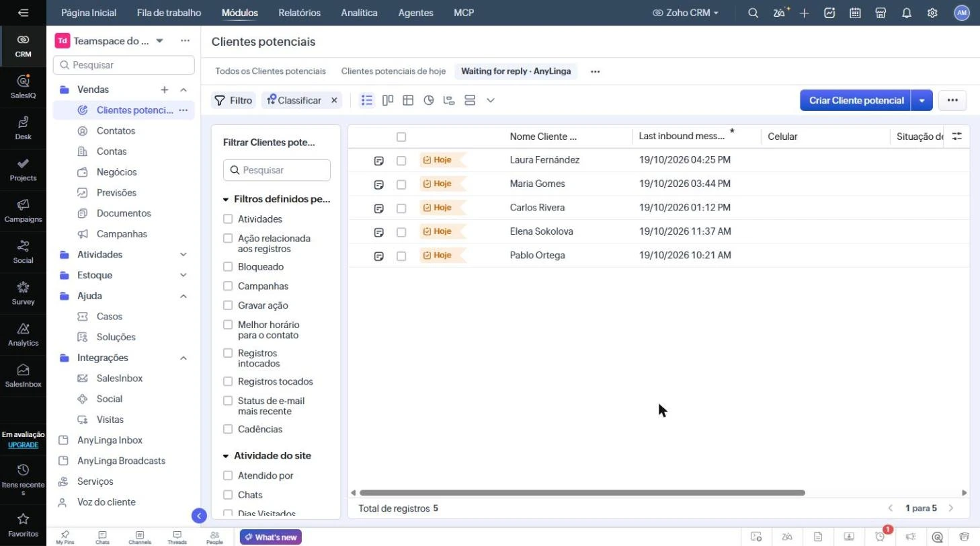Switch to Kanban view icon
980x546 pixels.
coord(387,100)
